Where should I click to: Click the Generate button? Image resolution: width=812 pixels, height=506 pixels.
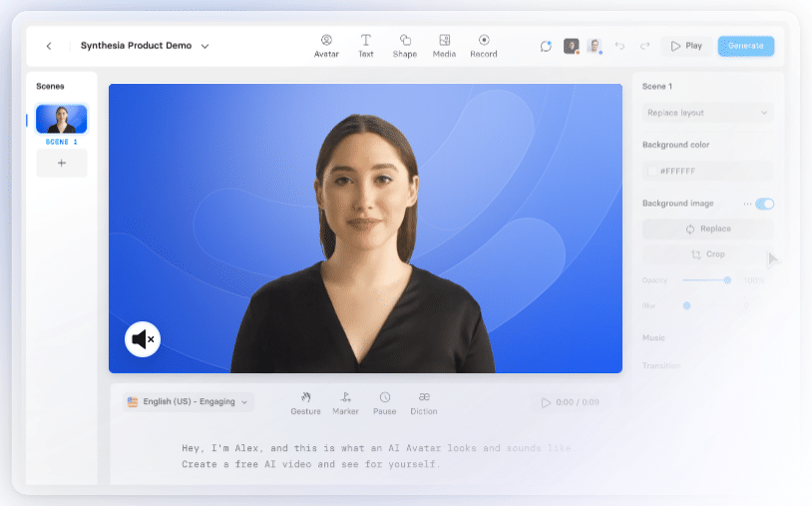(745, 46)
